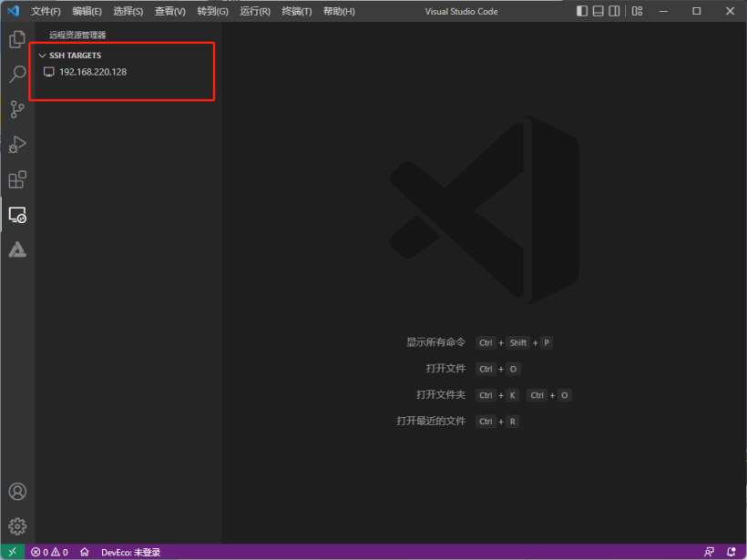
Task: Open the Search view icon
Action: click(x=17, y=75)
